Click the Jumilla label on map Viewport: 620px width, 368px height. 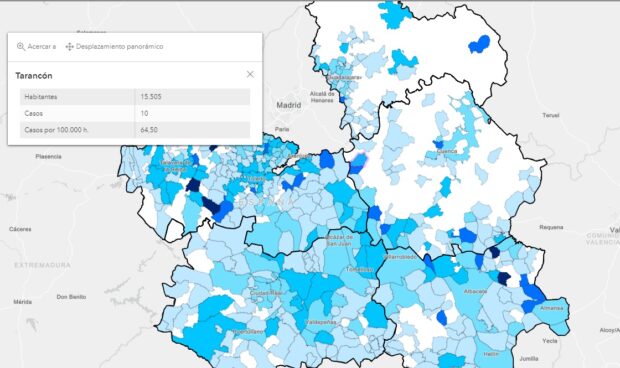point(529,359)
